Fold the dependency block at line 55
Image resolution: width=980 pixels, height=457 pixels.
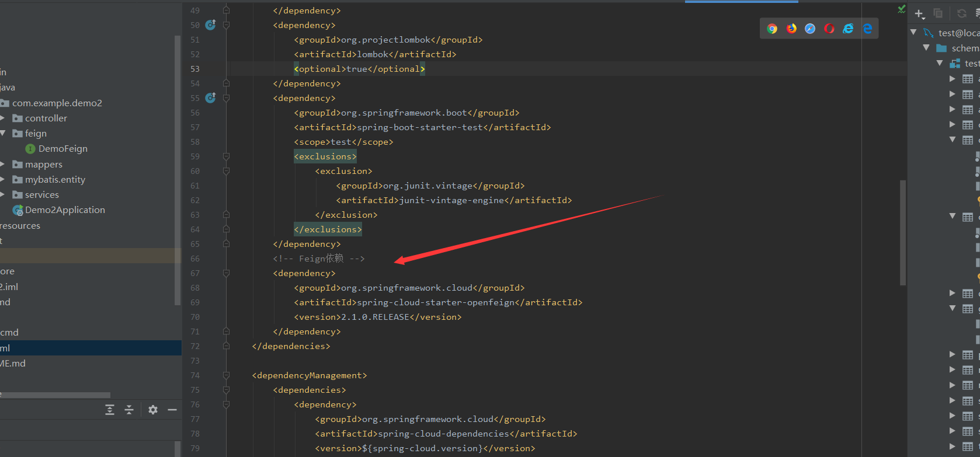(226, 98)
